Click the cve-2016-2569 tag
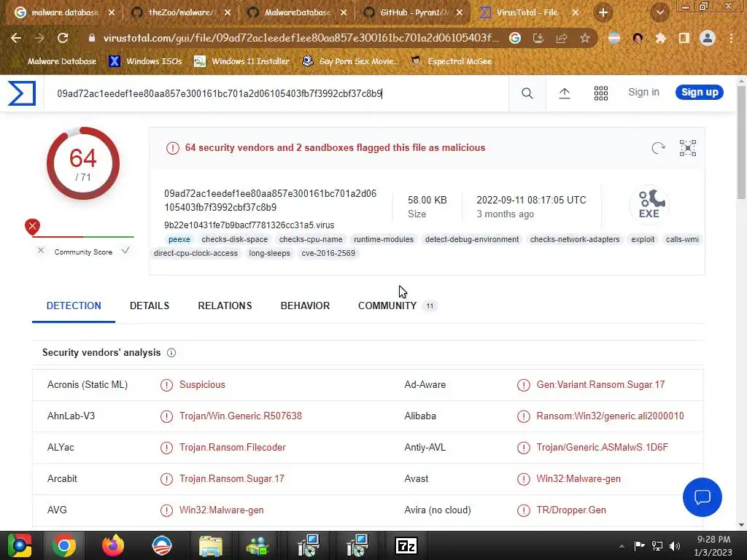This screenshot has width=747, height=560. point(328,253)
